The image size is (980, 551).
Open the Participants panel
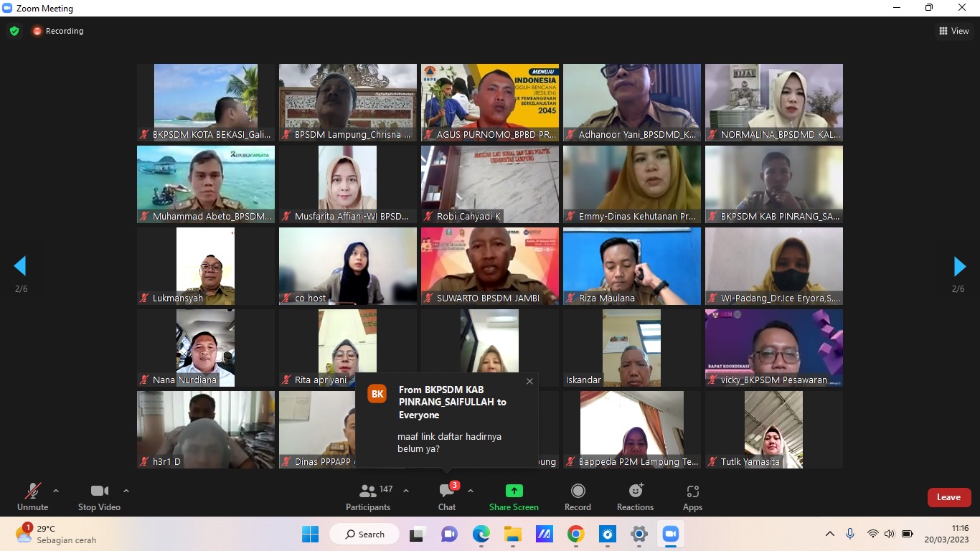pyautogui.click(x=368, y=497)
